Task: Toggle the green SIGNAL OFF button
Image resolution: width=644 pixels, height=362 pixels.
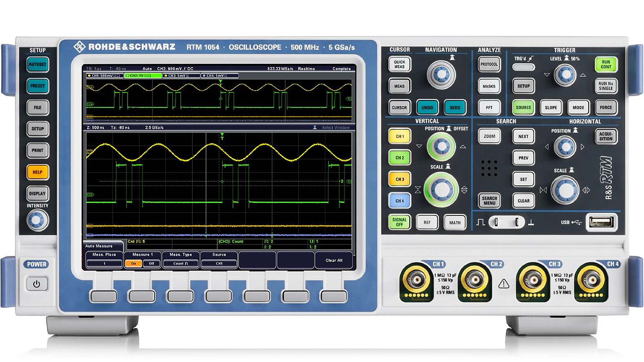Action: point(399,222)
